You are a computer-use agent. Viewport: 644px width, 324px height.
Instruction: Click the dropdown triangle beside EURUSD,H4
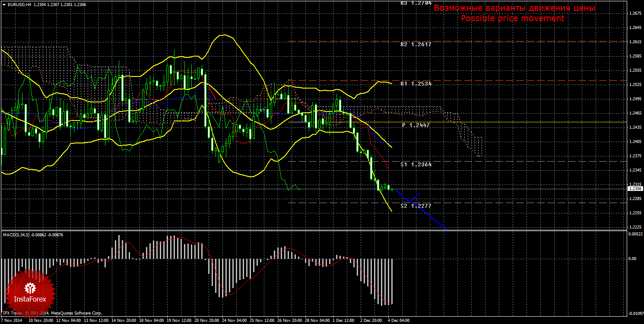coord(4,4)
